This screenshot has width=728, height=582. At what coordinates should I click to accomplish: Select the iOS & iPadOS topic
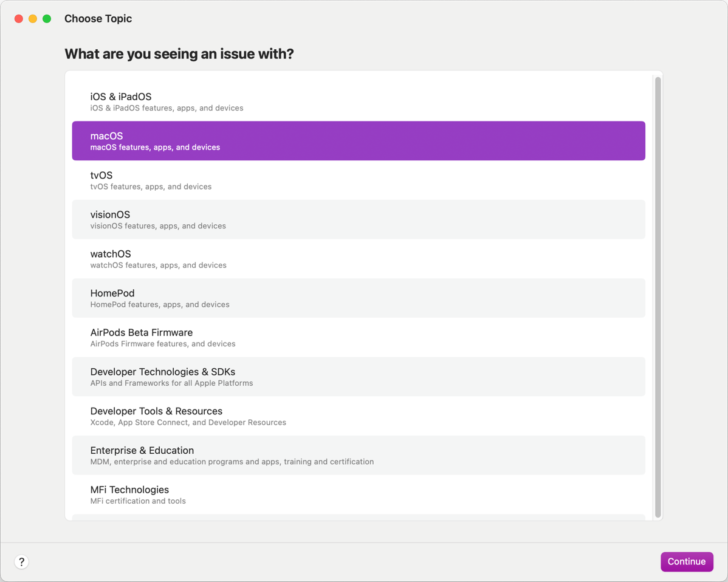tap(358, 101)
